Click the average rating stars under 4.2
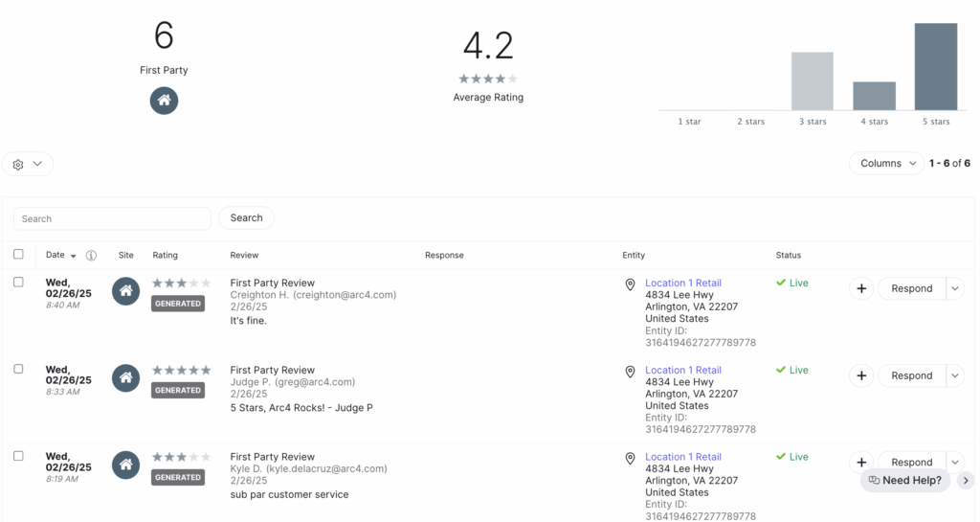The width and height of the screenshot is (980, 522). [488, 79]
